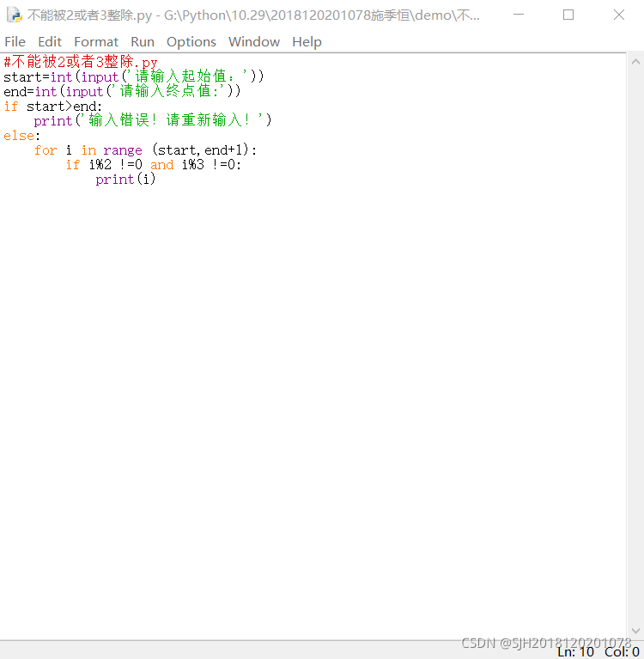The height and width of the screenshot is (659, 644).
Task: Click the window title text
Action: [253, 15]
